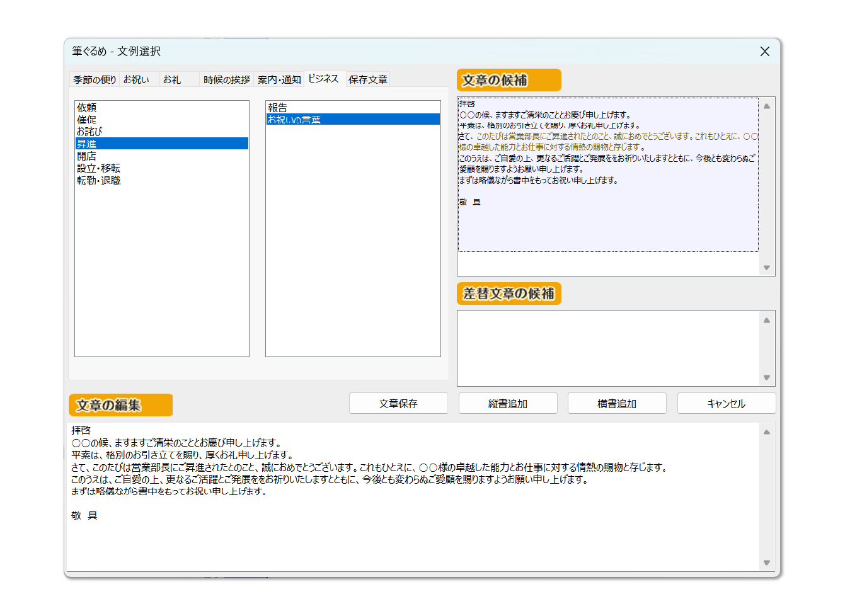Click the 縦書追加 button
The image size is (845, 616).
point(507,402)
